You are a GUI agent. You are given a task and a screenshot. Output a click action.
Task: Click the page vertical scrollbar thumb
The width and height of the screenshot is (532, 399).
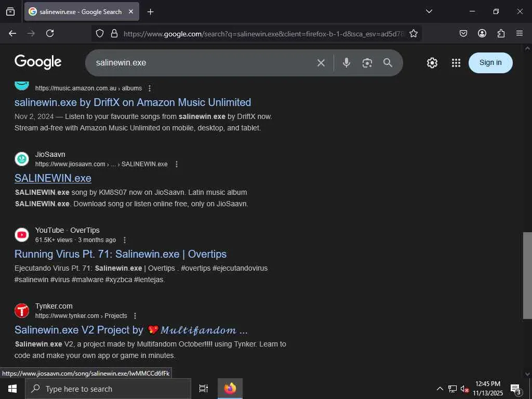click(x=527, y=275)
